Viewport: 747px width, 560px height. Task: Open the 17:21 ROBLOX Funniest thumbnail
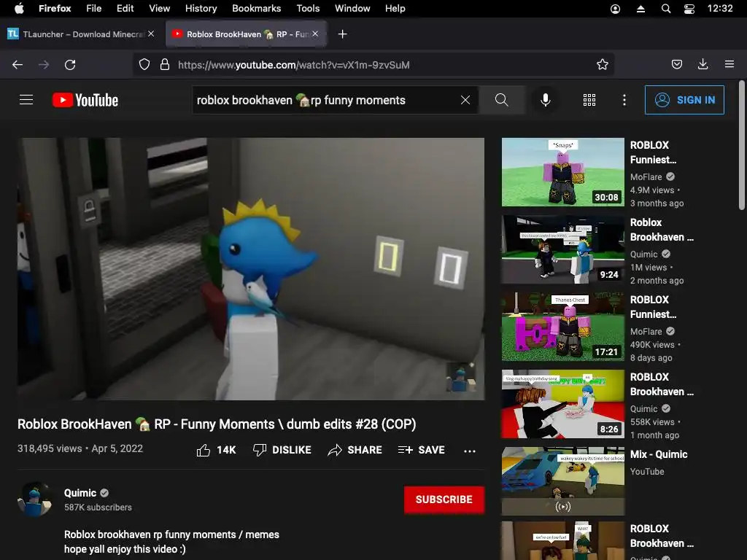point(562,327)
